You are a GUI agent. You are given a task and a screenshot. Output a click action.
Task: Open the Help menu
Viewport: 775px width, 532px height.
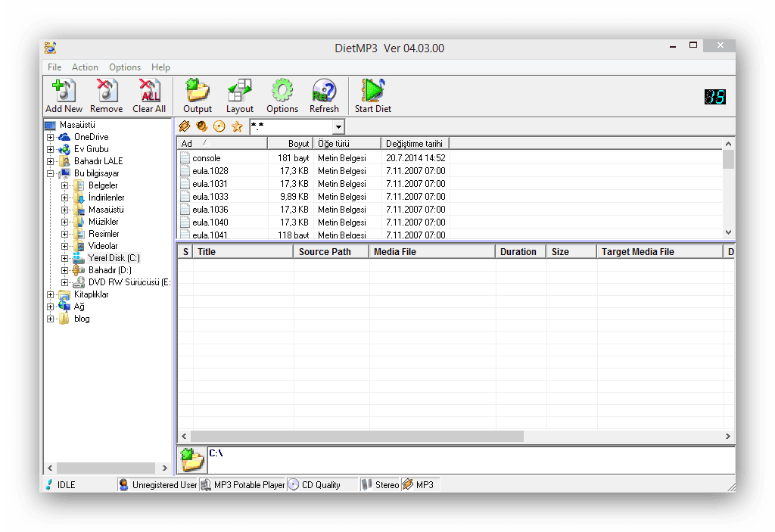(x=160, y=67)
